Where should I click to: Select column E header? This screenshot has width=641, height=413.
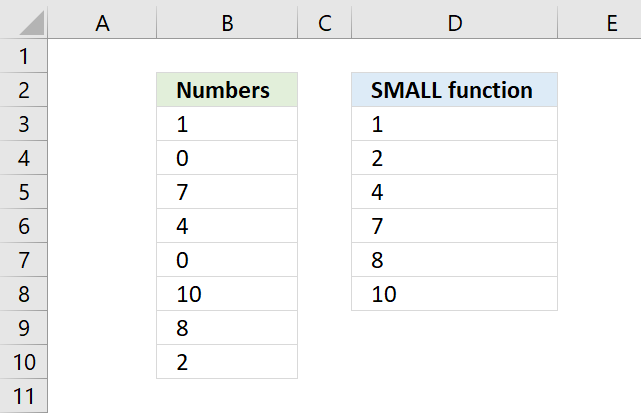coord(599,23)
